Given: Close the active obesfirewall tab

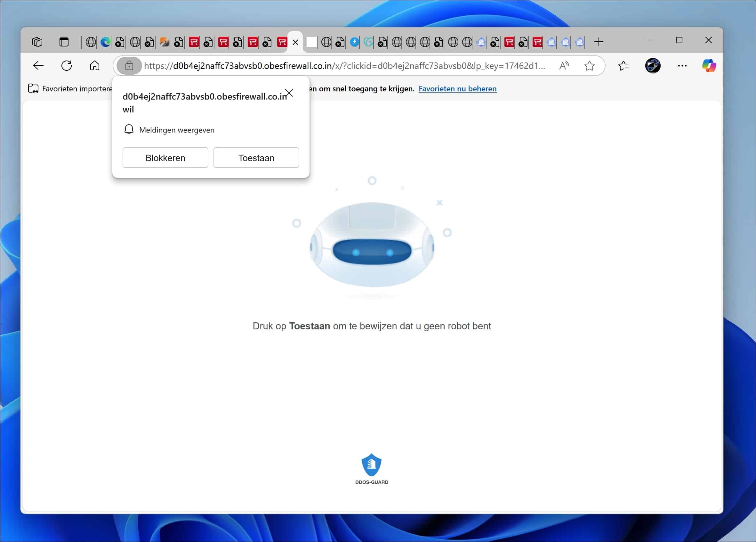Looking at the screenshot, I should pos(295,42).
